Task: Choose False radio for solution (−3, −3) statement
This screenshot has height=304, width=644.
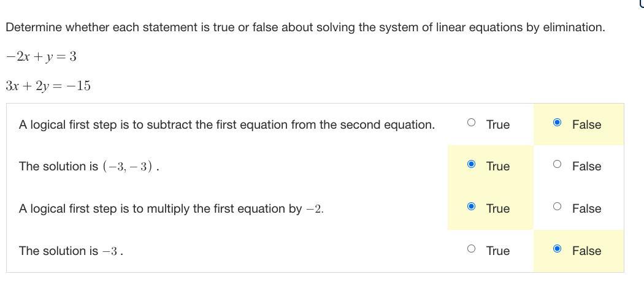Action: coord(557,164)
